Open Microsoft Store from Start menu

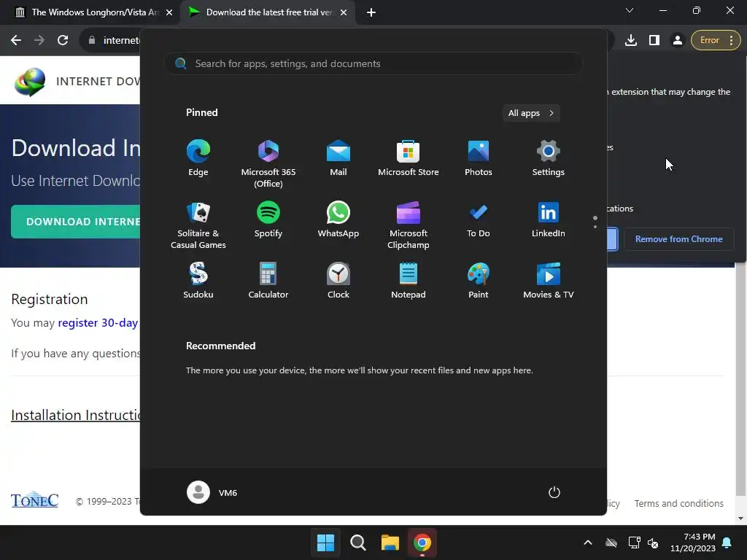(409, 158)
